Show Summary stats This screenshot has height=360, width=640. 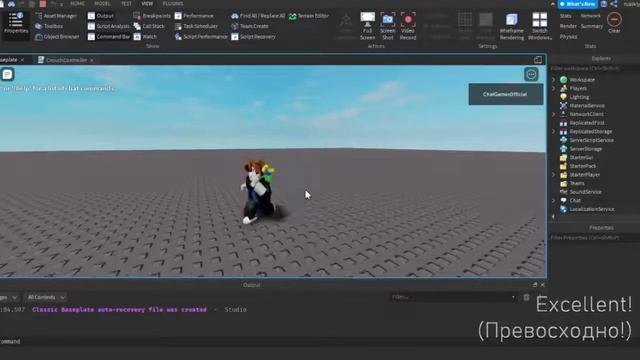point(591,26)
